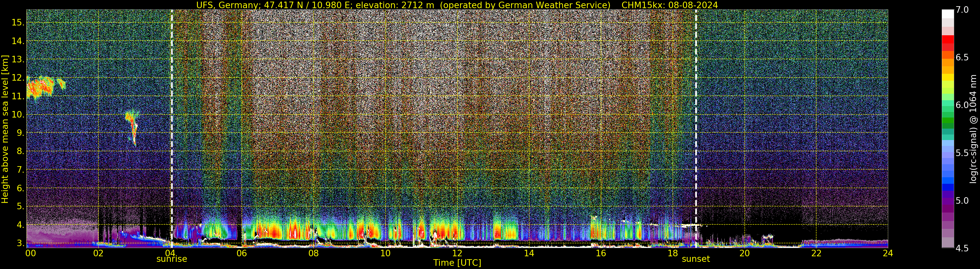
Task: Click the 'sunrise' label below the axis
Action: (x=172, y=259)
